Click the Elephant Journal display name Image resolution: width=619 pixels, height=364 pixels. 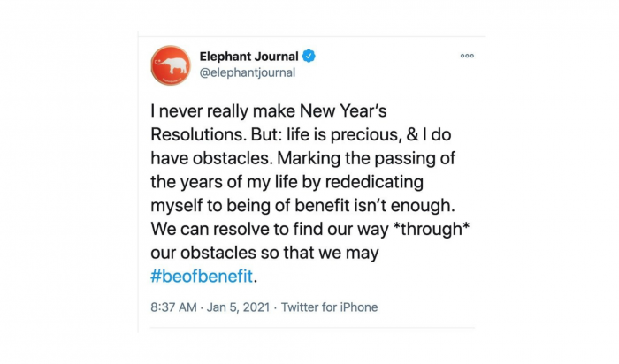(x=248, y=57)
